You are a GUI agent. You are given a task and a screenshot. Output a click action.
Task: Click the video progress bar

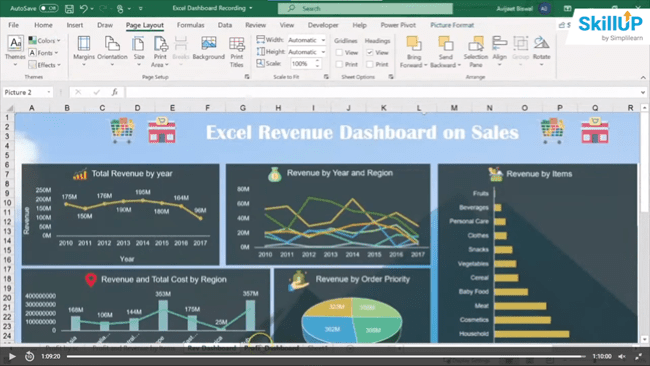click(x=326, y=356)
